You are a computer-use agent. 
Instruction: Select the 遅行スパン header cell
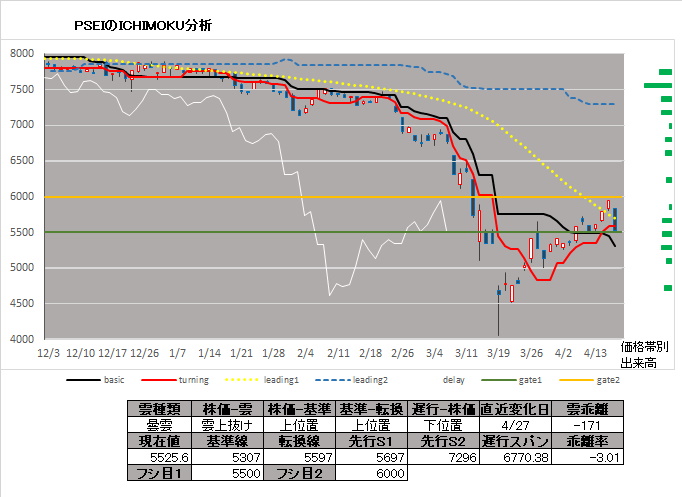(x=515, y=441)
